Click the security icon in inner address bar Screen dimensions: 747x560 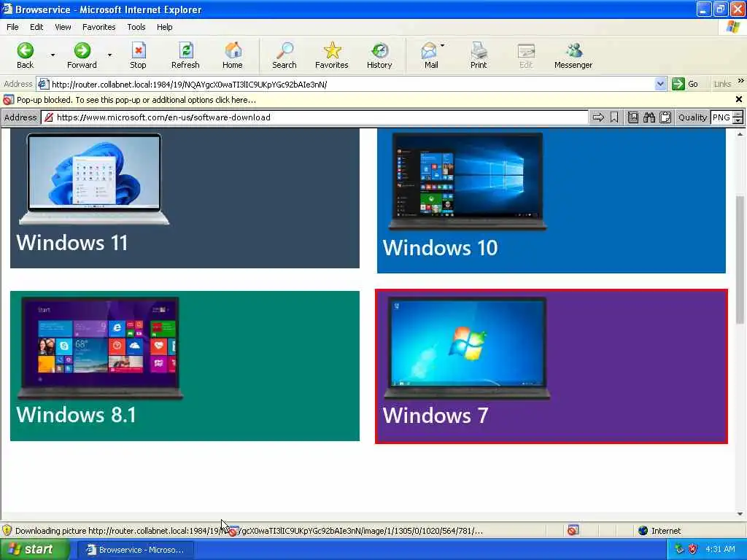49,117
